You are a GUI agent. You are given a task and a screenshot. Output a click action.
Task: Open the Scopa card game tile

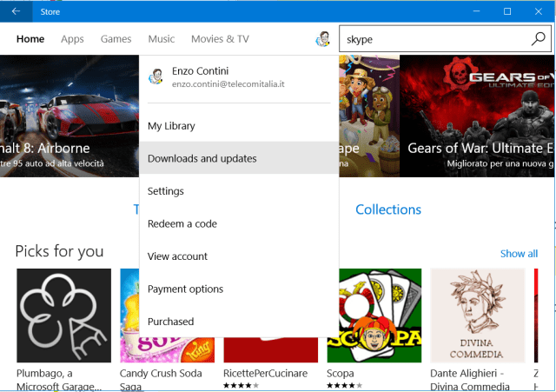point(374,316)
